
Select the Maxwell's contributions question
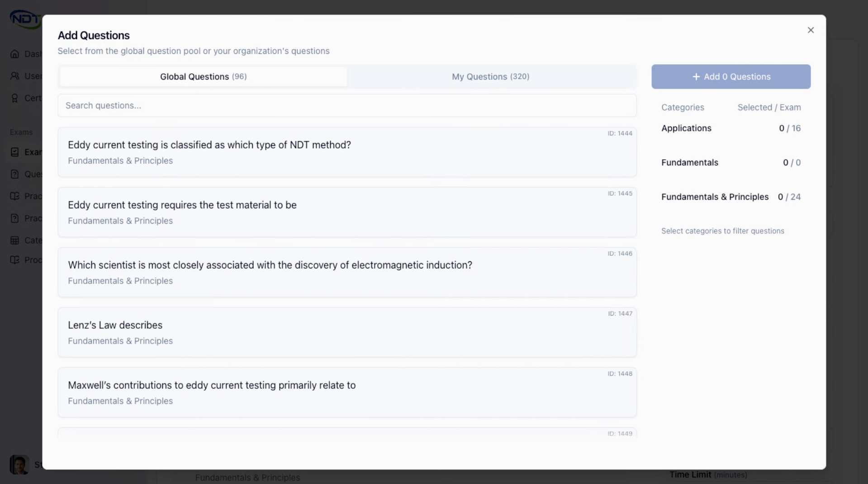coord(347,393)
